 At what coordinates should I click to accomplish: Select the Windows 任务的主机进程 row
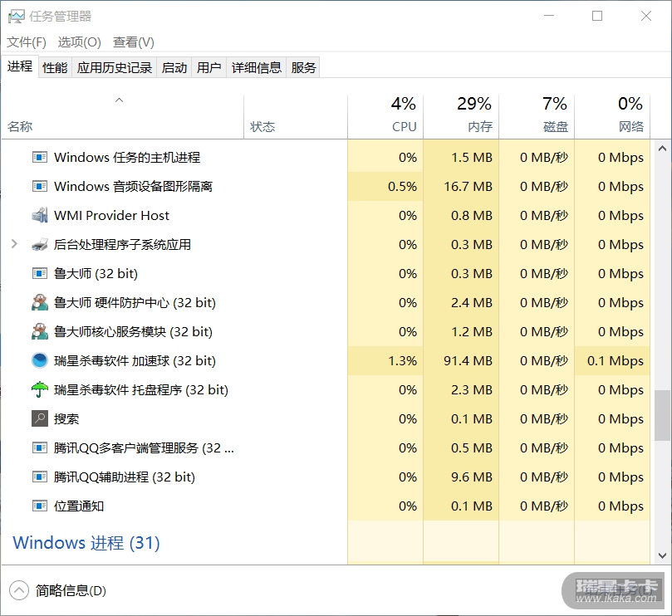(326, 157)
